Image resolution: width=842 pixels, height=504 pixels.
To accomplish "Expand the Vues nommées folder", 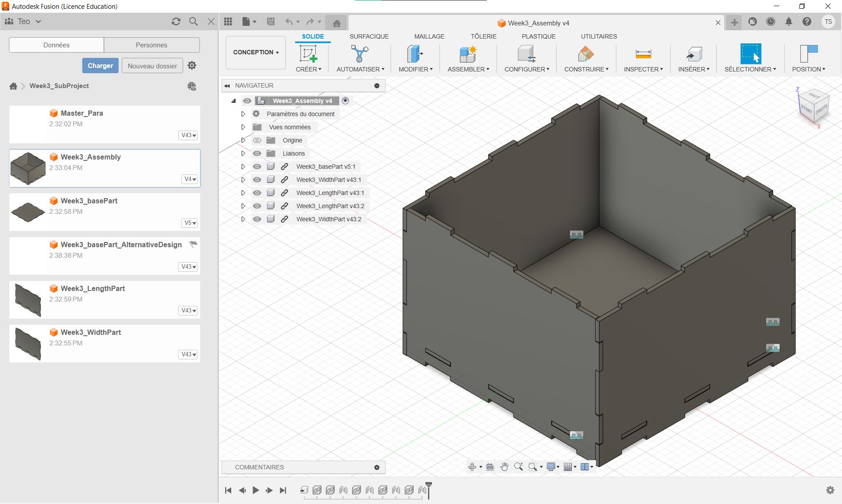I will [243, 127].
